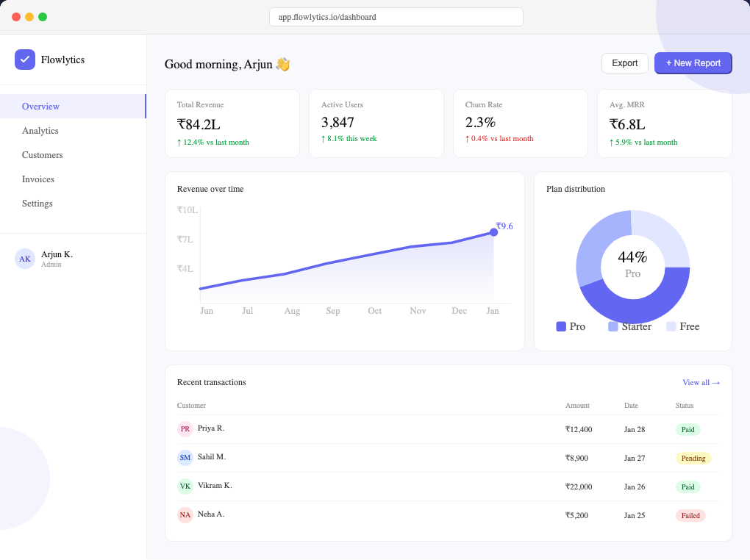Click the Oct label on chart axis

(374, 311)
